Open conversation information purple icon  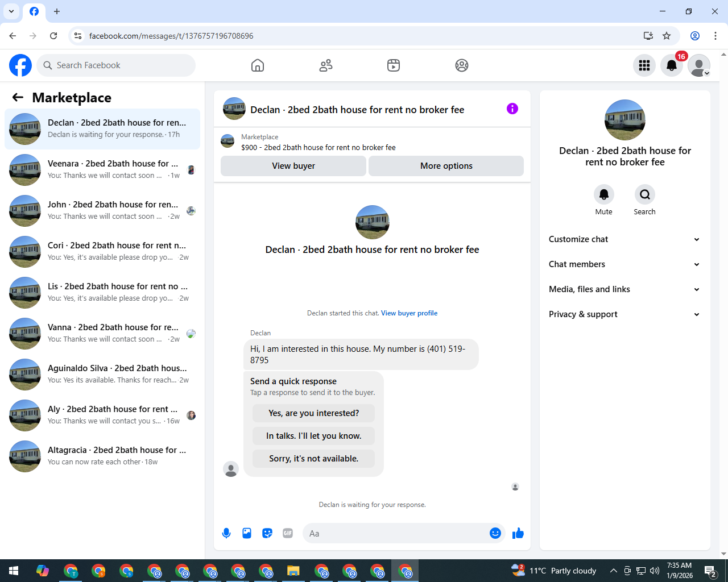[x=512, y=109]
